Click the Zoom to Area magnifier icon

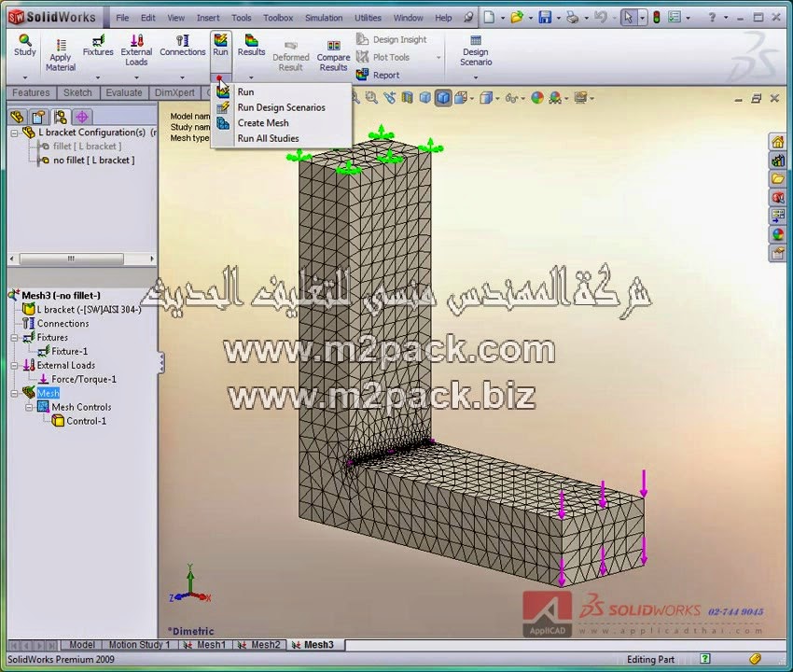[371, 98]
